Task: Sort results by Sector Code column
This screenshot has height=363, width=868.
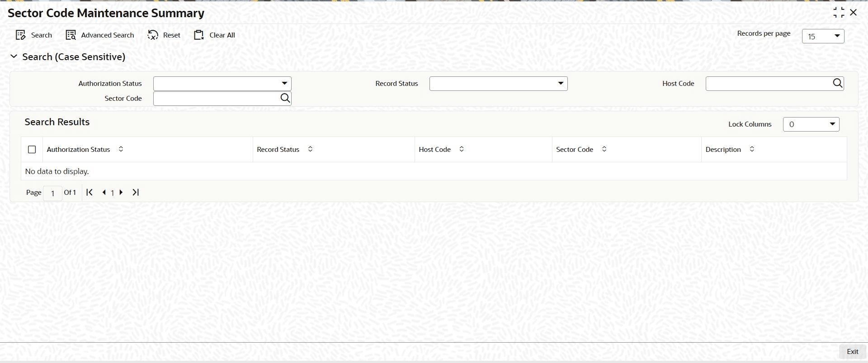Action: pyautogui.click(x=604, y=149)
